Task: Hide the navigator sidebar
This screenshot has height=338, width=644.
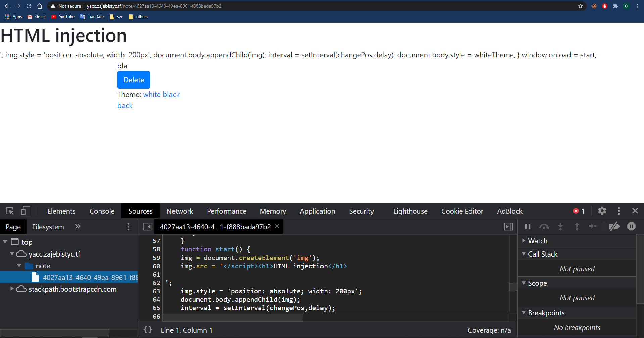Action: point(148,227)
